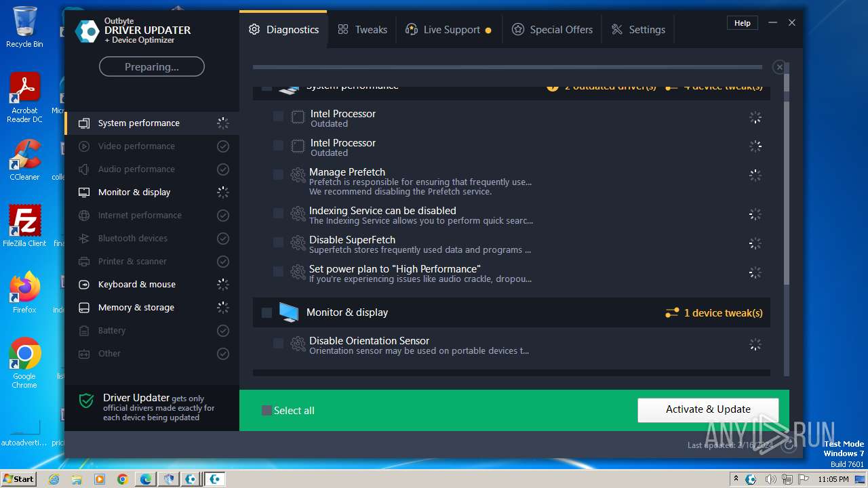Open the FileZilla Client desktop icon

pyautogui.click(x=24, y=226)
